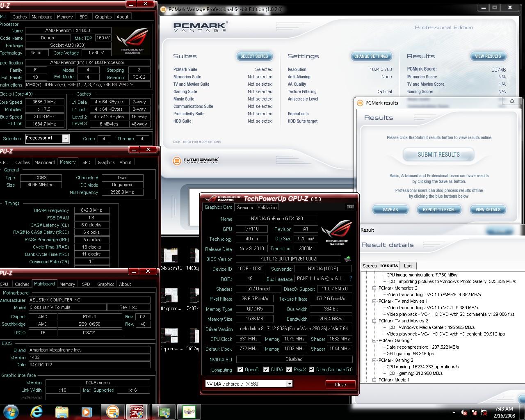The image size is (525, 420).
Task: Click the network tray icon
Action: [x=484, y=413]
